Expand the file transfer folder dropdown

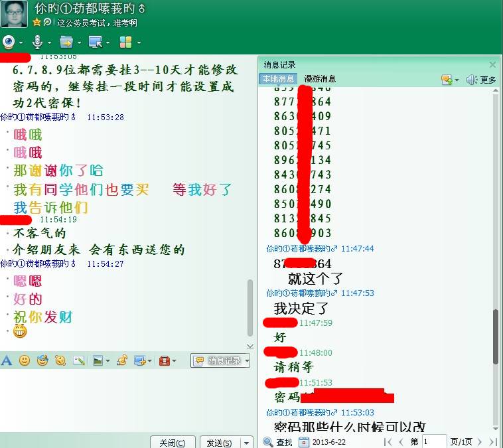coord(79,43)
